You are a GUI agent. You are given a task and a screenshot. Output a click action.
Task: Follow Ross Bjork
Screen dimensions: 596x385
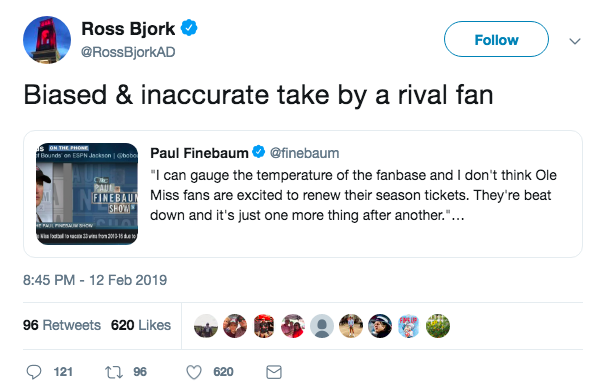(496, 39)
